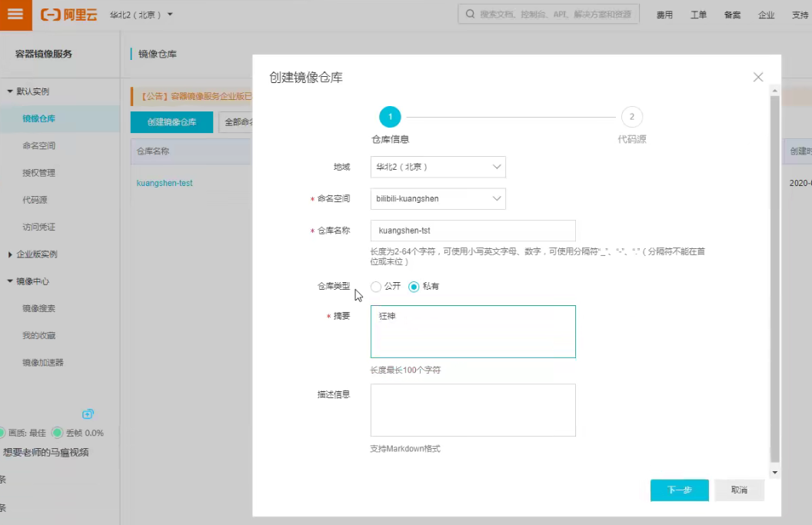Close the 创建镜像仓库 dialog
This screenshot has height=525, width=812.
click(x=758, y=77)
